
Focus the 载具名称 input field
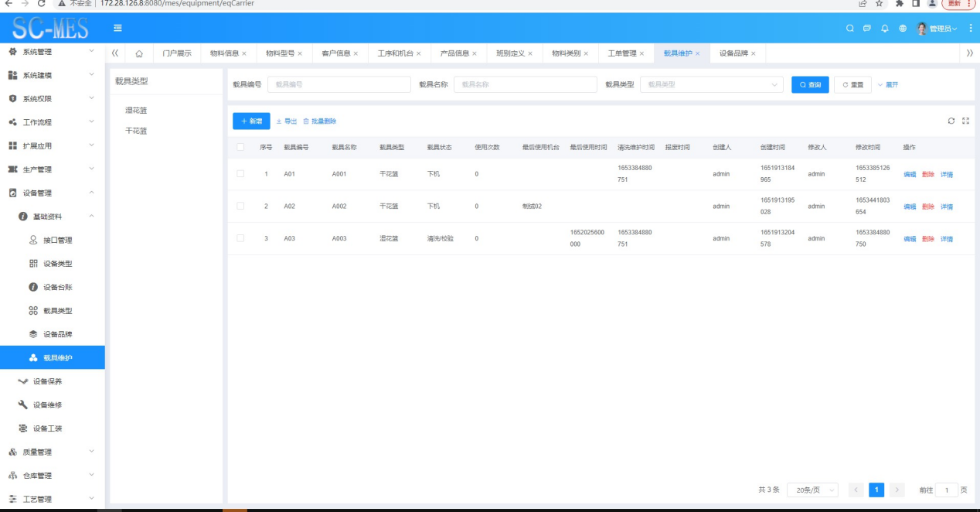526,84
